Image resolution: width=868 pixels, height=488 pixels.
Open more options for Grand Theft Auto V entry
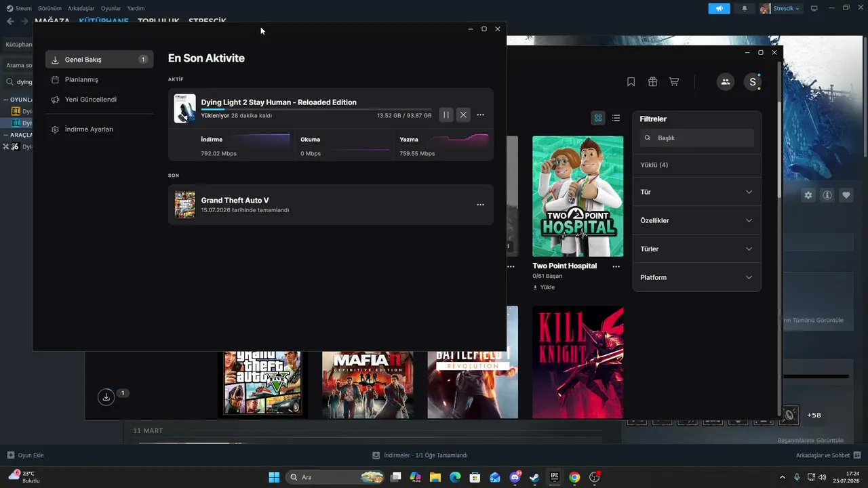click(x=480, y=205)
